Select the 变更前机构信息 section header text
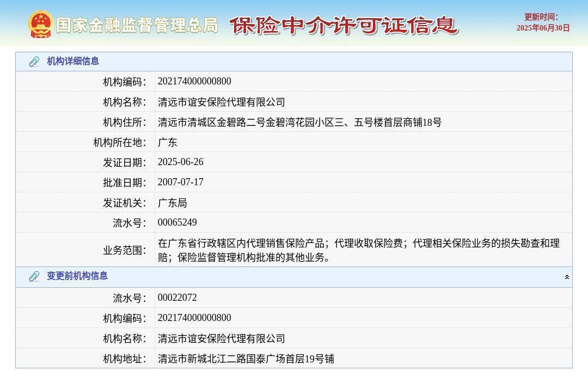 point(77,276)
